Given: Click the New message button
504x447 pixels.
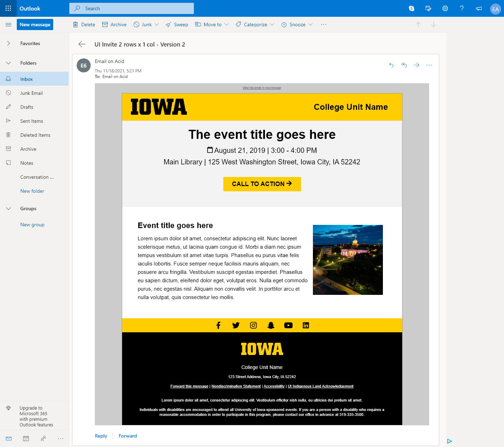Looking at the screenshot, I should [35, 24].
